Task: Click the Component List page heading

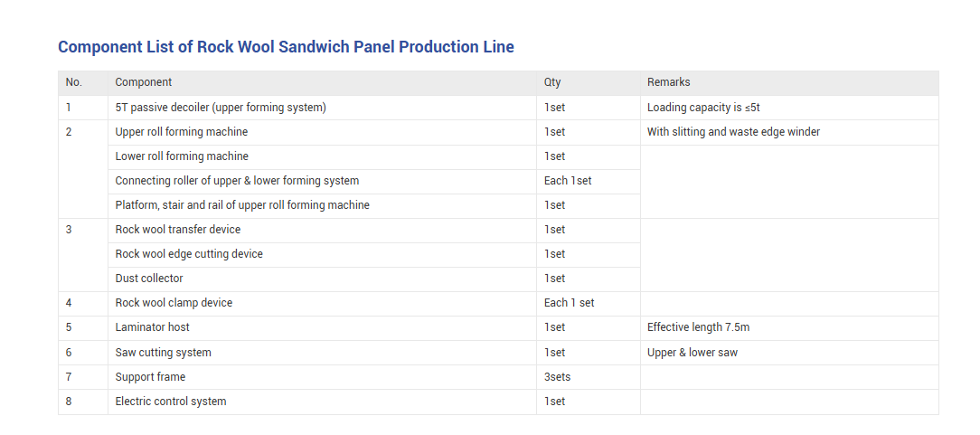Action: coord(286,47)
